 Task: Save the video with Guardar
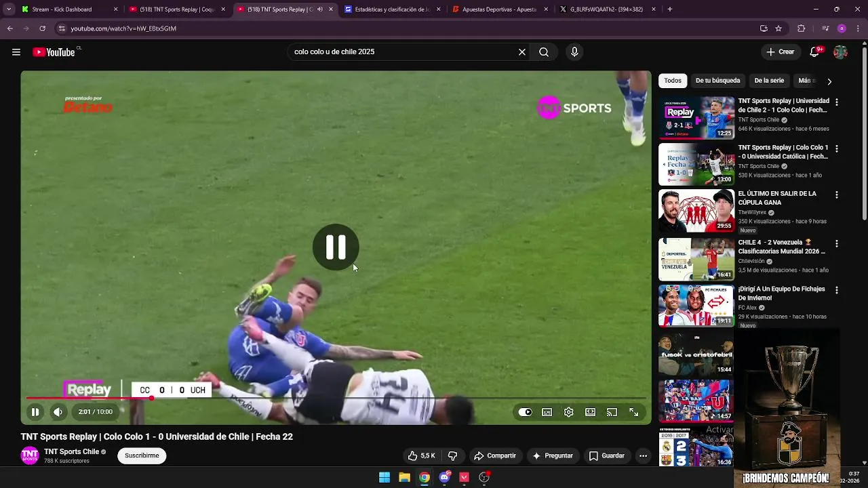tap(607, 455)
